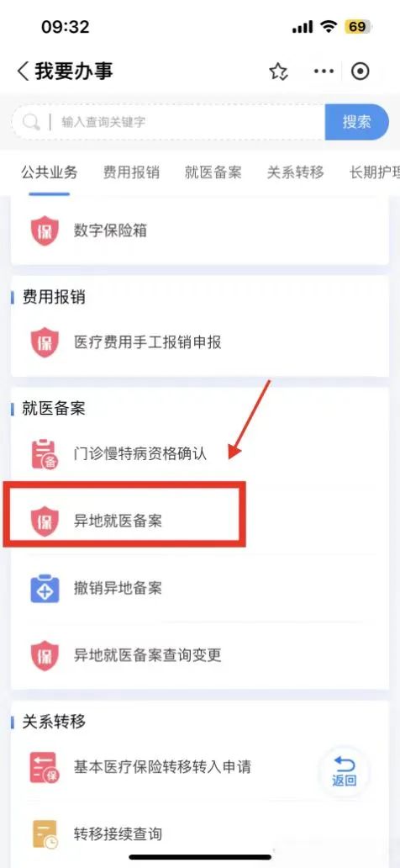Tap the 撤销异地备案 blue medical icon

click(x=45, y=588)
